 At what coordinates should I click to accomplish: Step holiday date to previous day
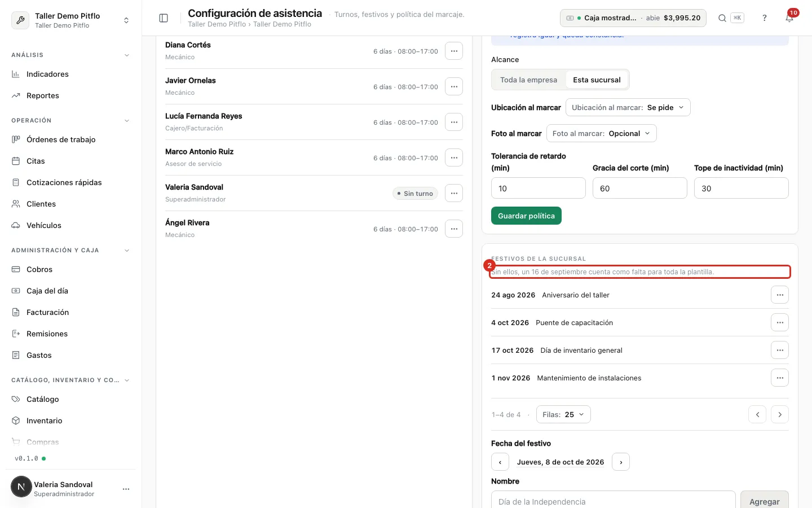click(x=500, y=462)
